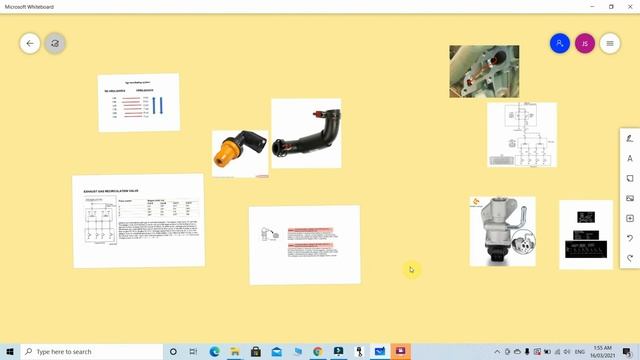Open Task View on the taskbar
Screen dimensions: 640x360
(x=193, y=351)
